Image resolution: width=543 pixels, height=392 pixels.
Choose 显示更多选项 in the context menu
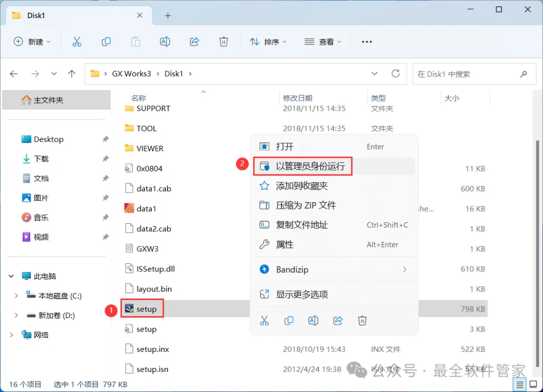tap(334, 295)
